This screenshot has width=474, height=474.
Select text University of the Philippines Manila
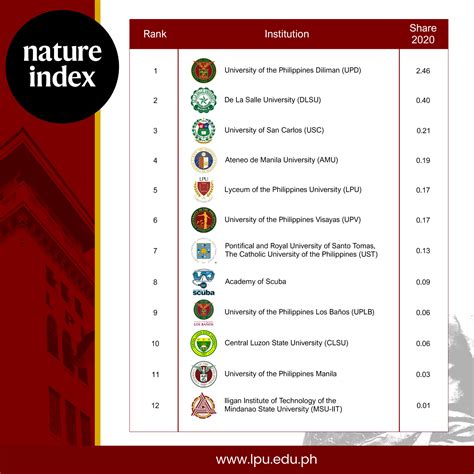click(280, 374)
